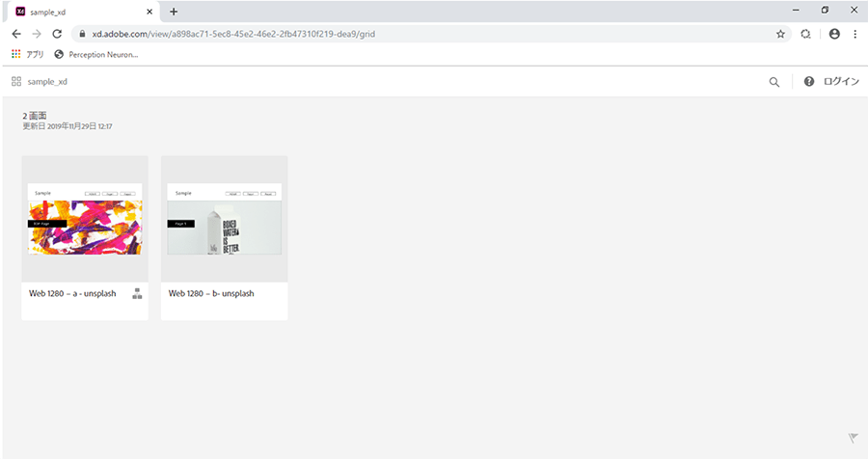Open search with magnifier icon
Image resolution: width=868 pixels, height=459 pixels.
click(773, 82)
